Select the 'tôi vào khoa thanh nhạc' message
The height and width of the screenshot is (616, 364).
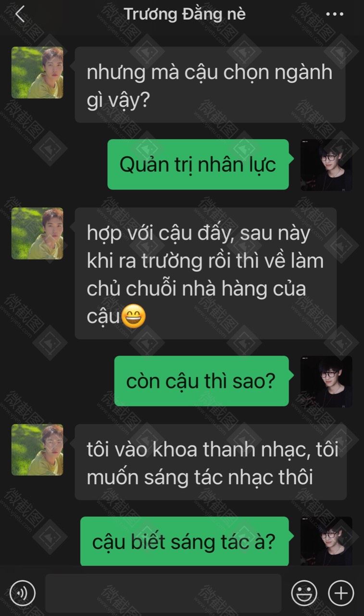211,462
